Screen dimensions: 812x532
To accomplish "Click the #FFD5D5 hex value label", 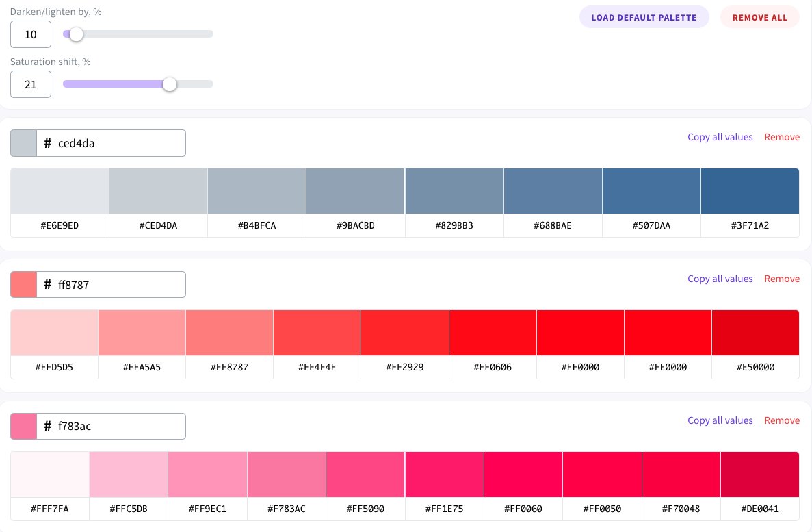I will (54, 367).
